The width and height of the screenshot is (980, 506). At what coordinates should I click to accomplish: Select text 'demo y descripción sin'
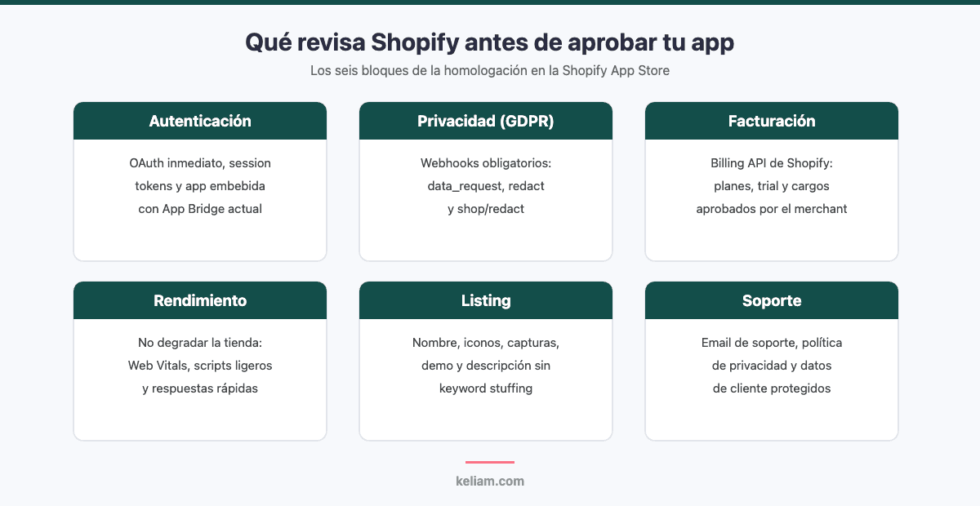[486, 366]
